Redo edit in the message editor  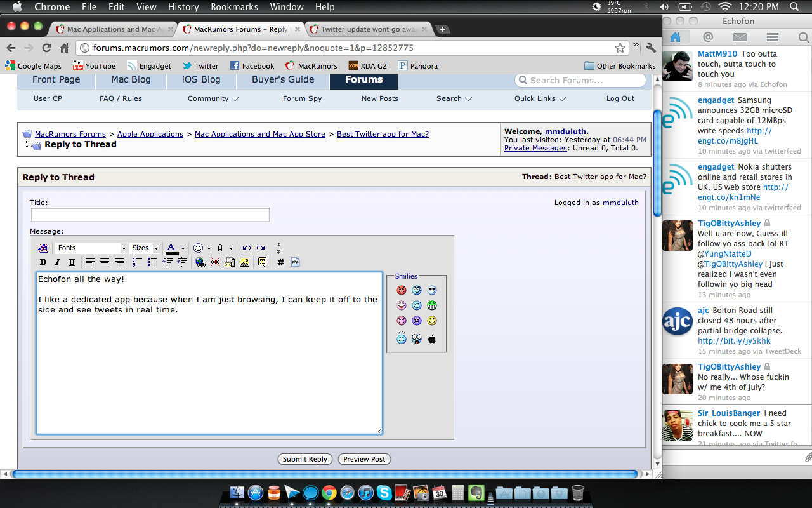(x=261, y=248)
